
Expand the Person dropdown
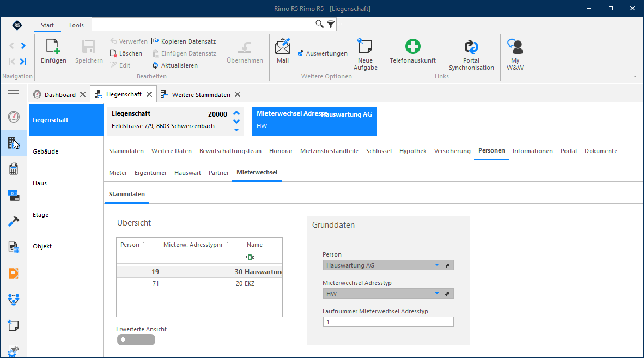pos(436,265)
